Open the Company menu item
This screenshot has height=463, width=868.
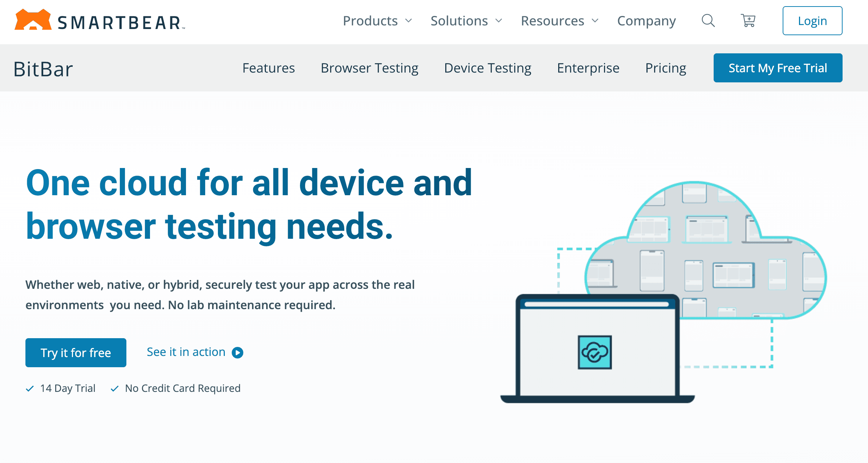tap(646, 21)
